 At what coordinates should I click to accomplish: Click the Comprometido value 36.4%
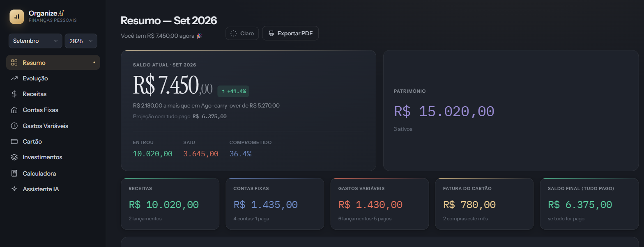pos(240,154)
